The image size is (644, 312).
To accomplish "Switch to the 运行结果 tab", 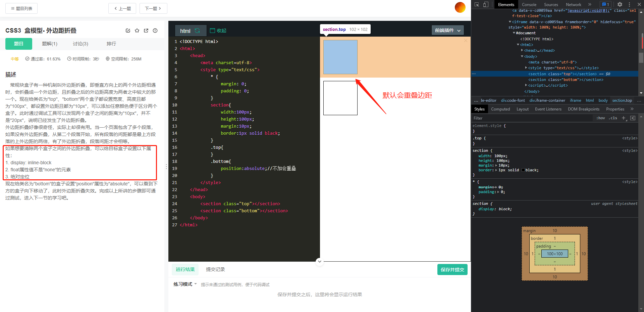I will click(185, 269).
